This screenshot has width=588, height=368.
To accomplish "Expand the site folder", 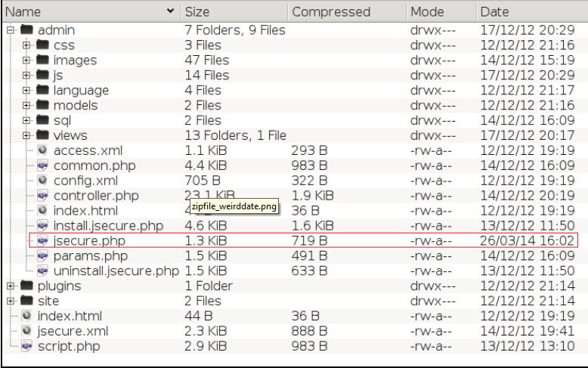I will click(x=11, y=301).
